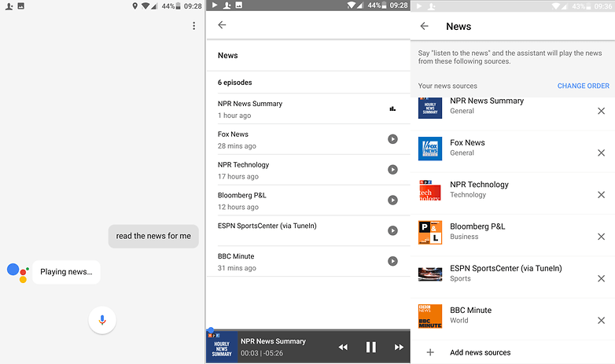
Task: Add news sources with plus button
Action: click(430, 352)
